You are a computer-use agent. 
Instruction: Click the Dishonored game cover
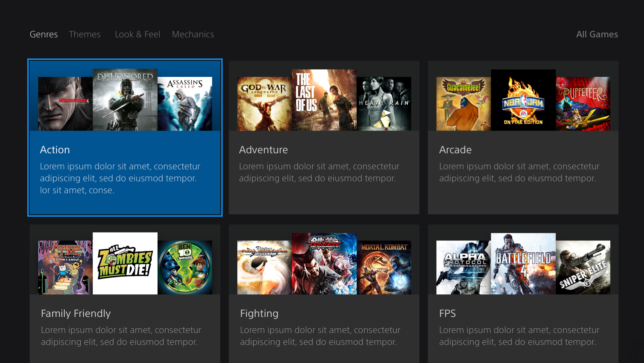(125, 100)
